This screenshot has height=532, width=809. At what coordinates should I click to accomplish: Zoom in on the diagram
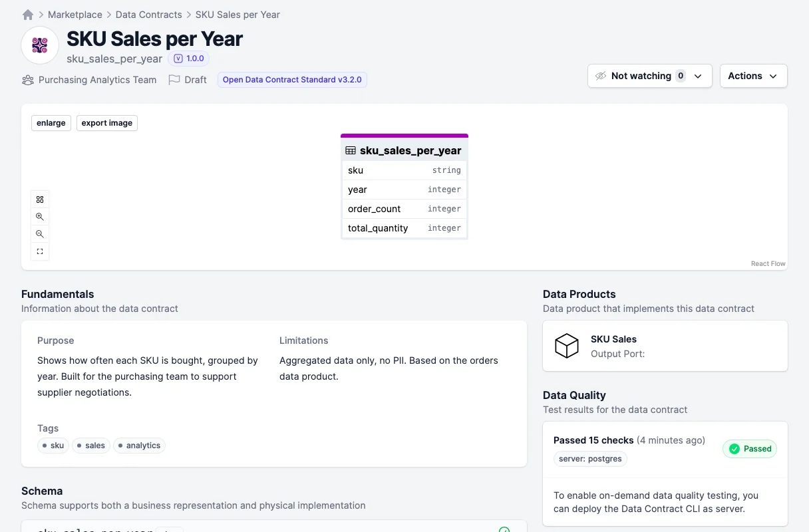tap(40, 217)
